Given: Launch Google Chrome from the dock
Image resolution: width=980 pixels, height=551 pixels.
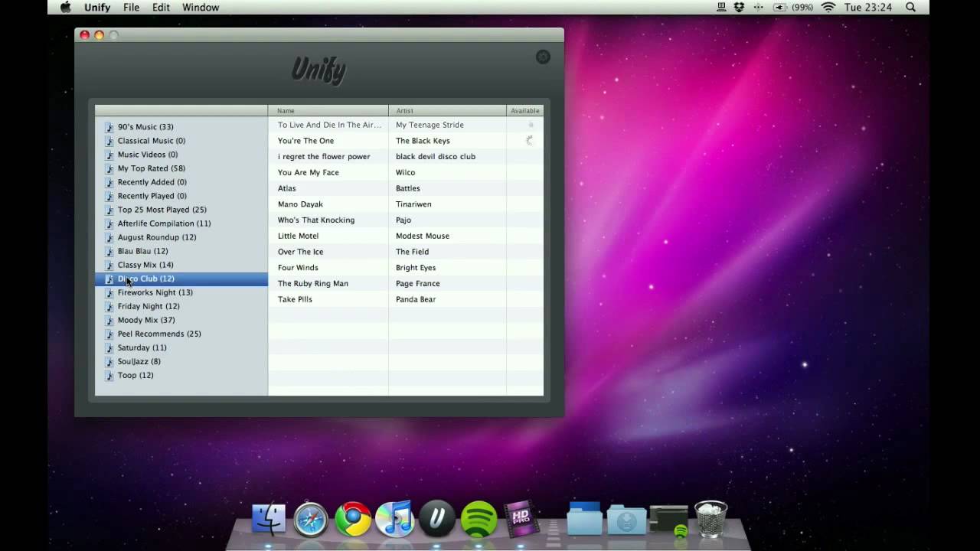Looking at the screenshot, I should (353, 520).
